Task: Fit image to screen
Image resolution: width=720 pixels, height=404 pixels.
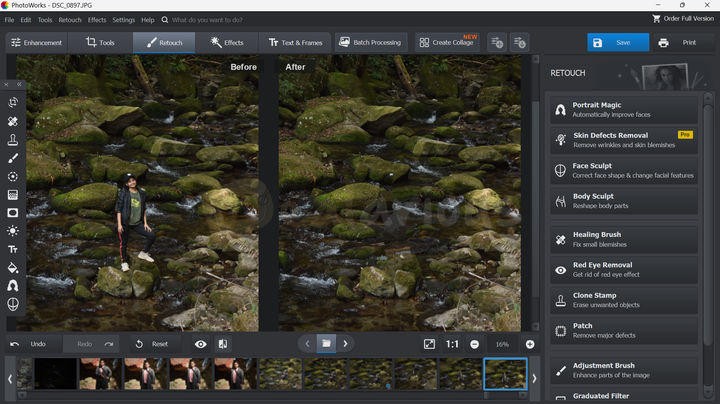Action: point(429,344)
